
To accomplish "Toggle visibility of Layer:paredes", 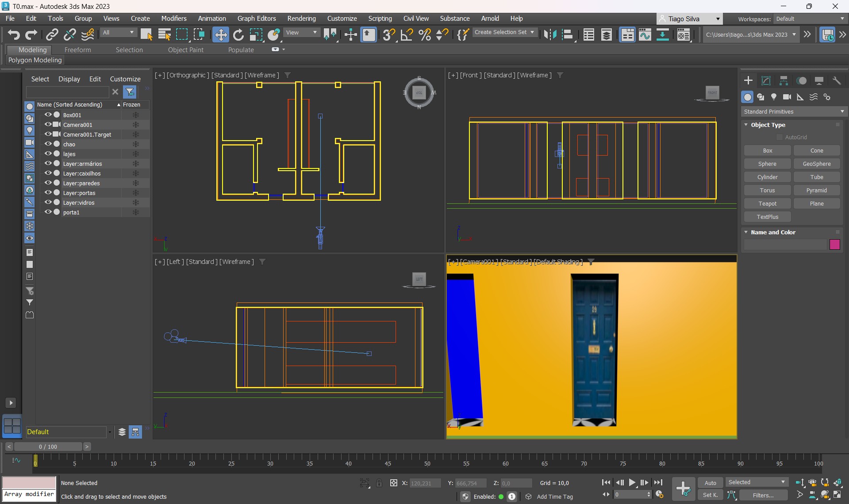I will click(x=48, y=183).
